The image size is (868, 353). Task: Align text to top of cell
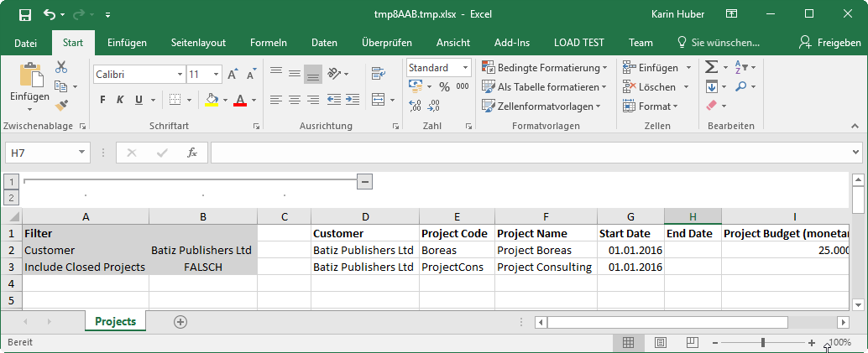276,72
